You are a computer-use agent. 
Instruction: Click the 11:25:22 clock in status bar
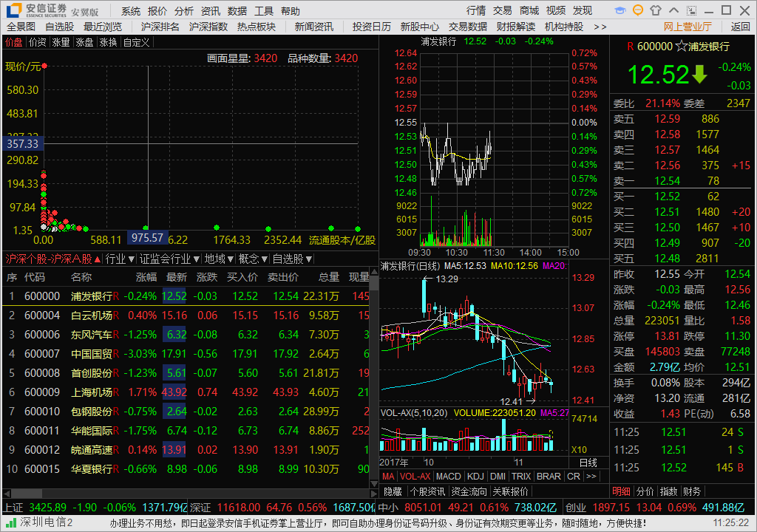(731, 523)
